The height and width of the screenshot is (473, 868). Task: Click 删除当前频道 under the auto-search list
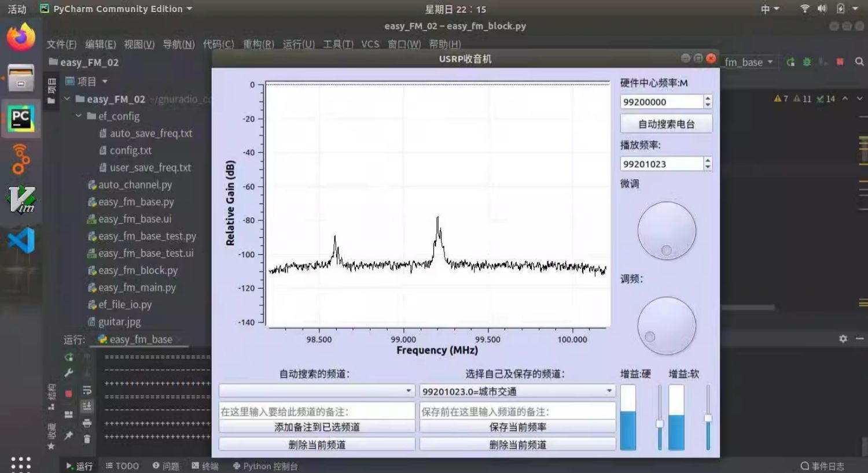[x=317, y=445]
